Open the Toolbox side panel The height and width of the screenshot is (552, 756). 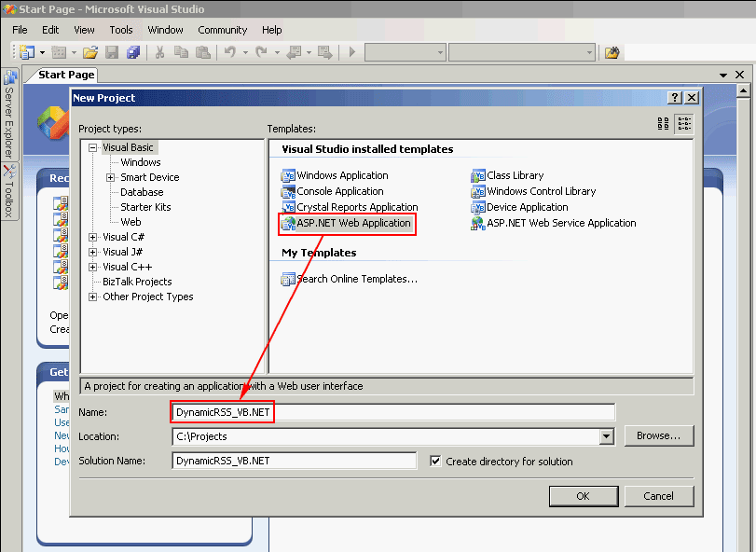[x=9, y=191]
